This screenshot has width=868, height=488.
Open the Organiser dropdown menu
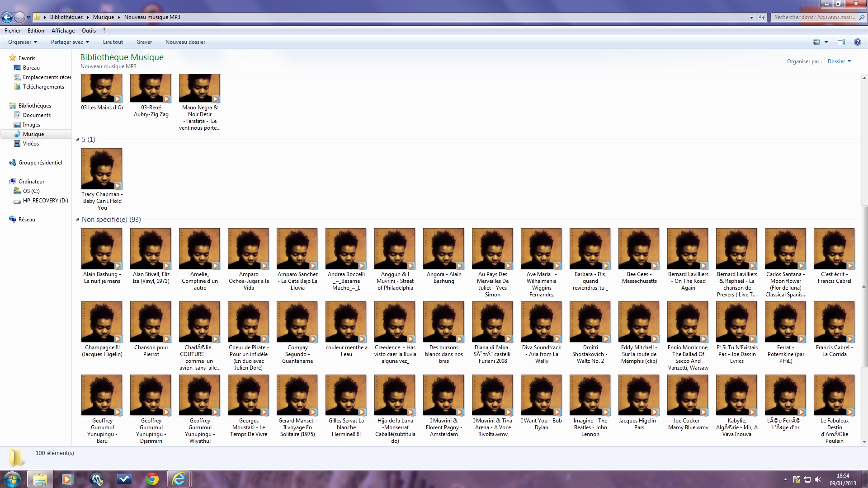(x=23, y=42)
